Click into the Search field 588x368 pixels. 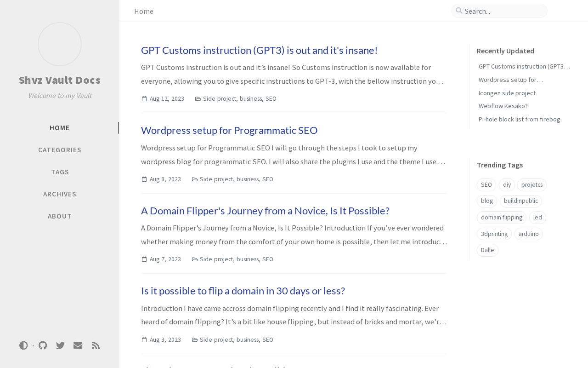[503, 11]
